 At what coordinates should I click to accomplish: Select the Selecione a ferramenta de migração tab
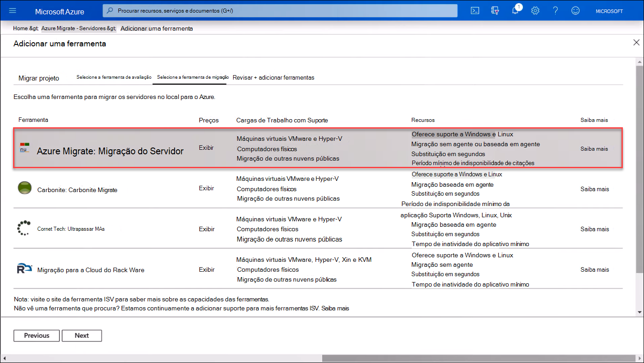point(193,77)
